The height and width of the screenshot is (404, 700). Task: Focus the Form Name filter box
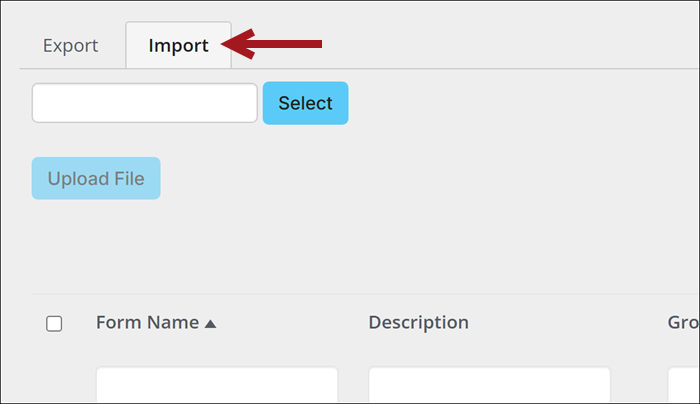click(217, 385)
